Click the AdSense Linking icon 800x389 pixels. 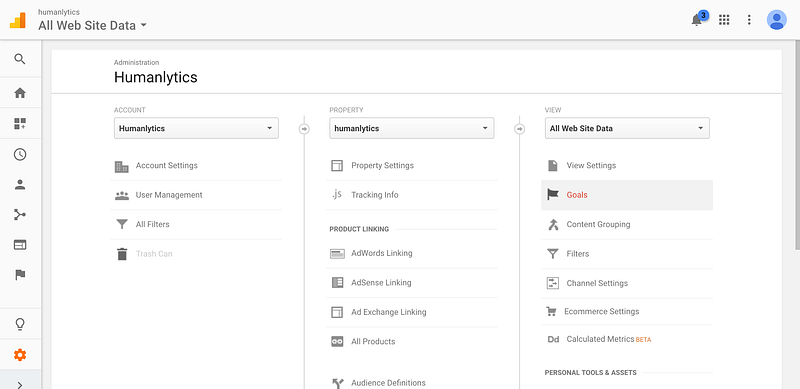337,282
